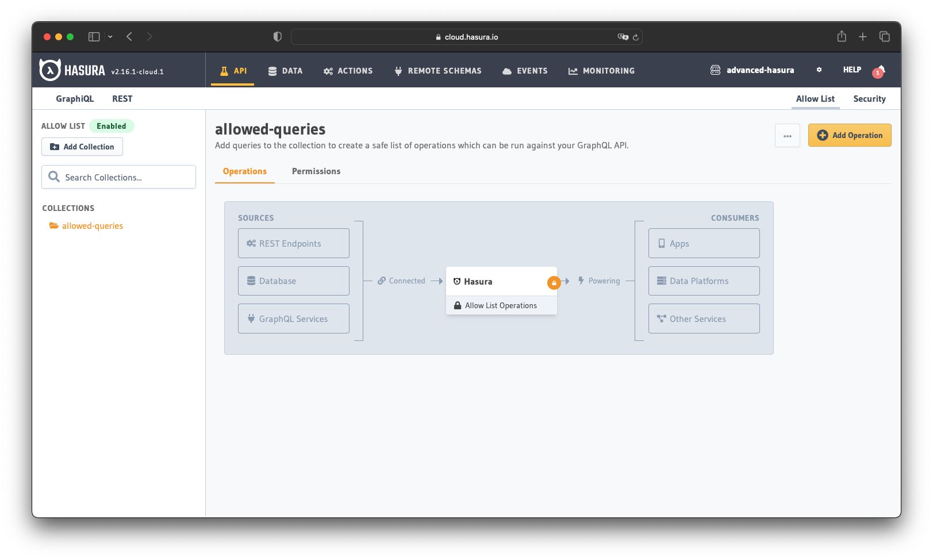This screenshot has width=933, height=560.
Task: Click the Hasura node header
Action: tap(501, 281)
